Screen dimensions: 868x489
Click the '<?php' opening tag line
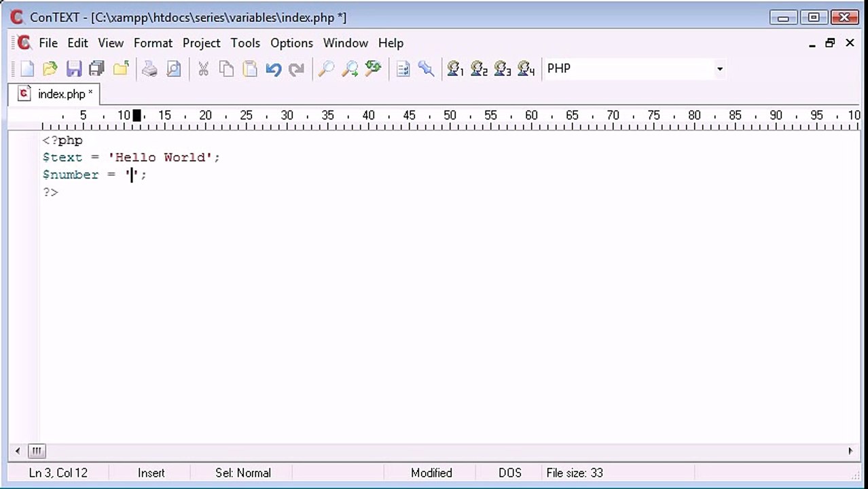coord(62,141)
